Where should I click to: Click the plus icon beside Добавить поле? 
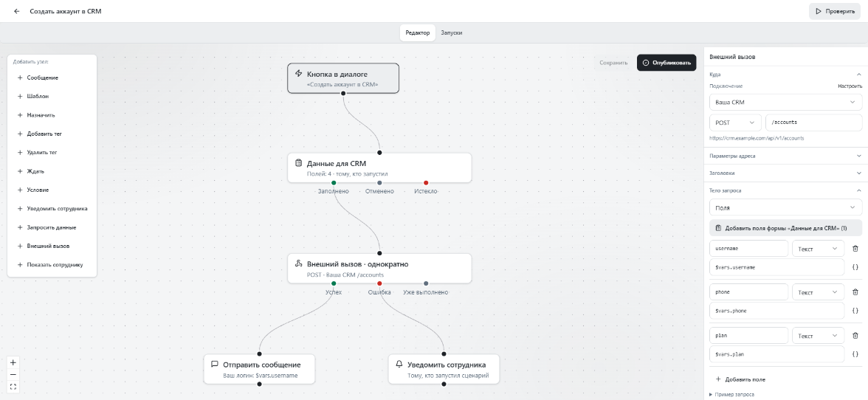[x=719, y=379]
